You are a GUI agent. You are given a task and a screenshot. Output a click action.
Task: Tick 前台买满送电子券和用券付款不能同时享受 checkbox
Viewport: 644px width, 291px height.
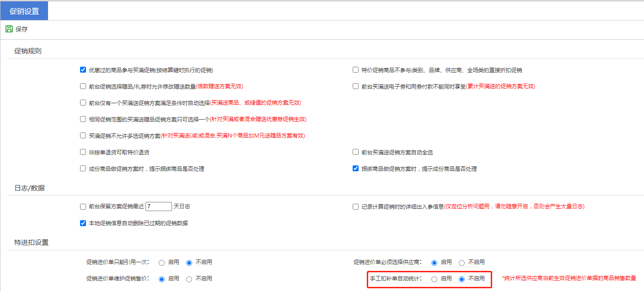point(355,86)
